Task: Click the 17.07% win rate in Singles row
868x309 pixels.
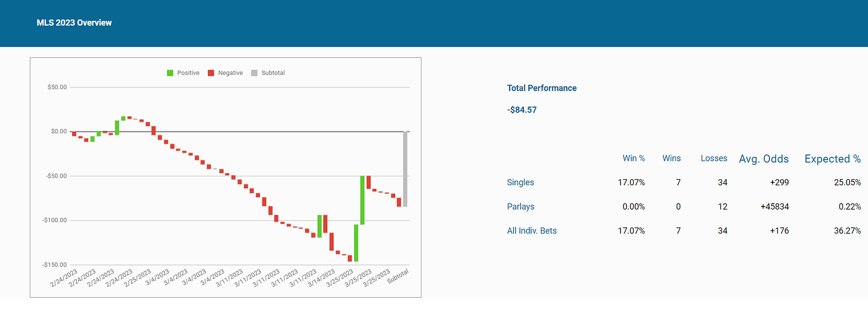Action: coord(630,182)
